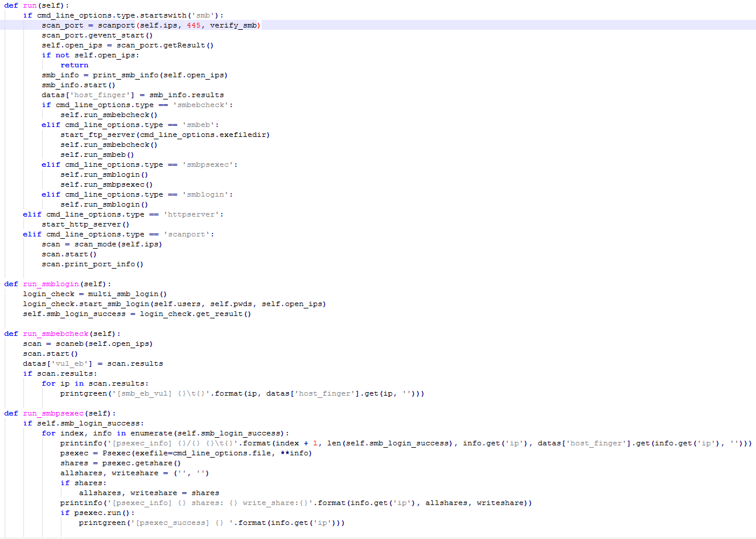The image size is (756, 539).
Task: Click the 'if psexec.run():' line
Action: point(97,513)
